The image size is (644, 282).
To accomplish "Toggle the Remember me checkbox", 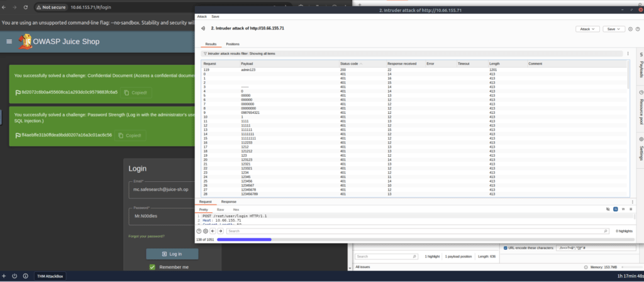I will coord(152,267).
